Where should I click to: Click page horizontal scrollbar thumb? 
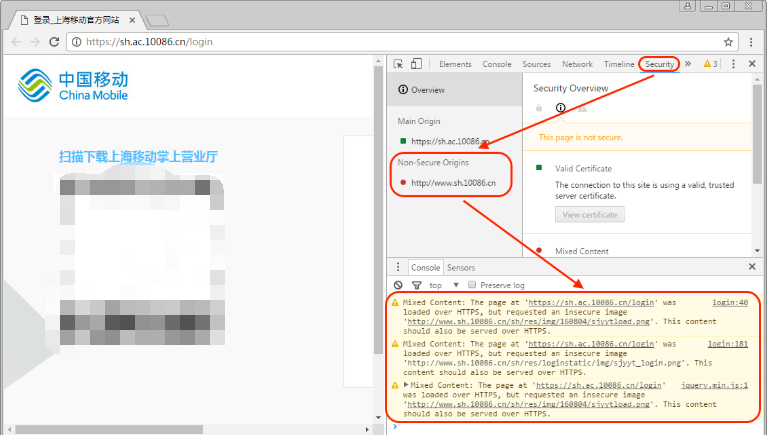[109, 429]
